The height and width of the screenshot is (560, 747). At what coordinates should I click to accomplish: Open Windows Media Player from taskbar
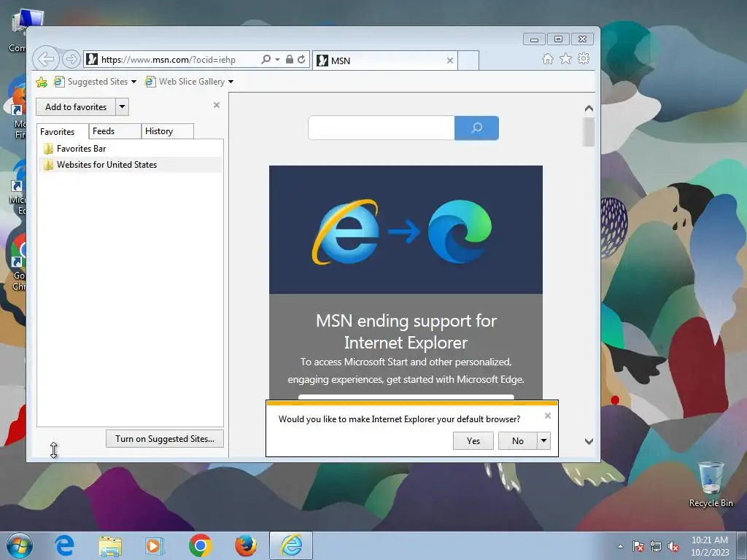click(x=154, y=545)
